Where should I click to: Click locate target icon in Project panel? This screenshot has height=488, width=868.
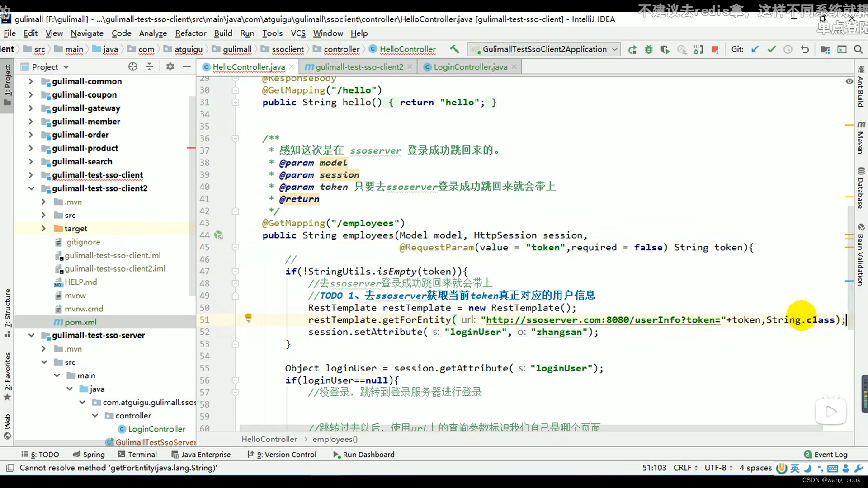click(132, 67)
